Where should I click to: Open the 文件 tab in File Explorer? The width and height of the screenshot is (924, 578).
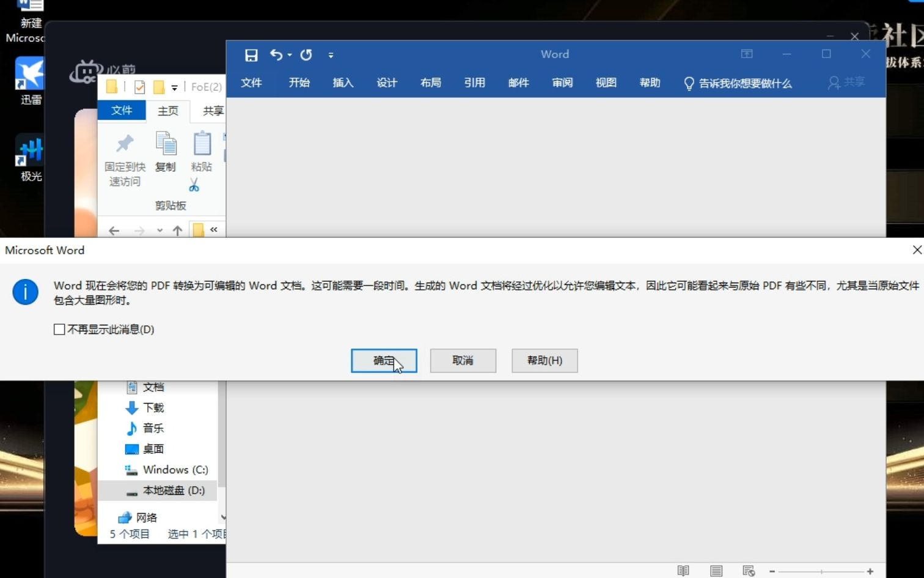click(122, 110)
